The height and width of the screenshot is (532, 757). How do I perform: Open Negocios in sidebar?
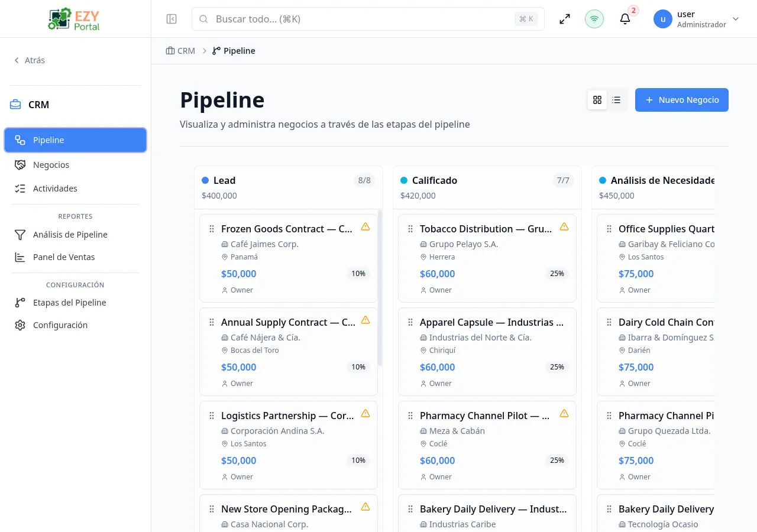point(75,165)
